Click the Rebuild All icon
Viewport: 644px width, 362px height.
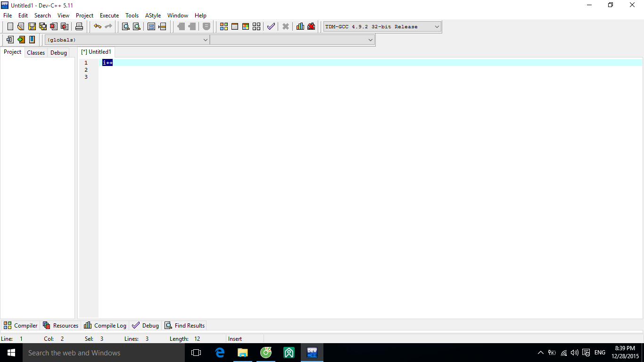[x=256, y=26]
